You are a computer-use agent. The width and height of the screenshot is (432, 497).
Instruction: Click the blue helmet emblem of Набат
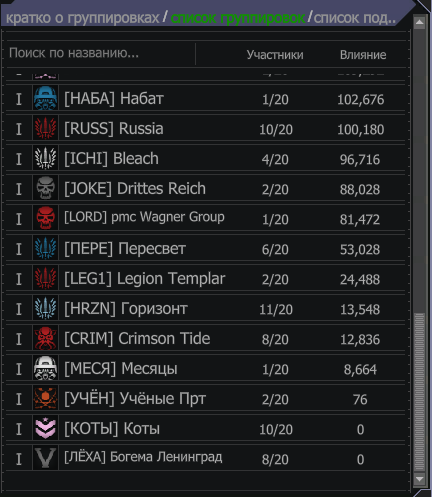coord(45,98)
